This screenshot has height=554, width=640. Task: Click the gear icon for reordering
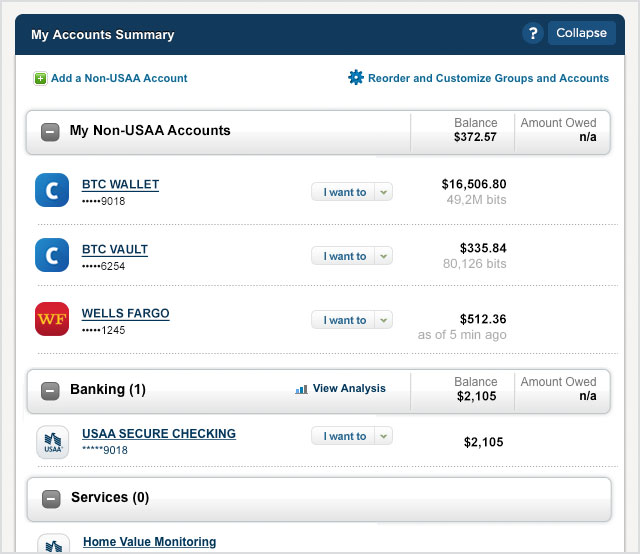click(356, 77)
